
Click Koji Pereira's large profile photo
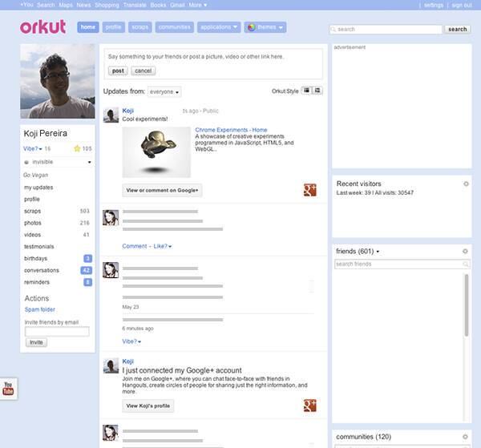pyautogui.click(x=58, y=81)
